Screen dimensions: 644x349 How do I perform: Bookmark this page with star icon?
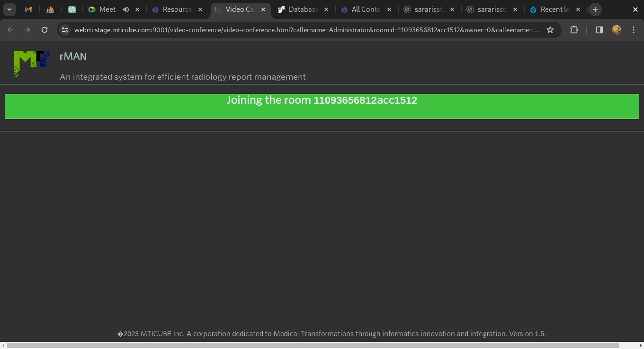[550, 30]
